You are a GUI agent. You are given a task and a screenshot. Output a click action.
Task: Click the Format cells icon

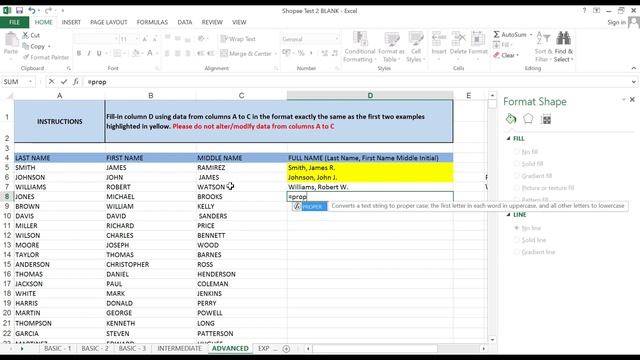tap(478, 39)
